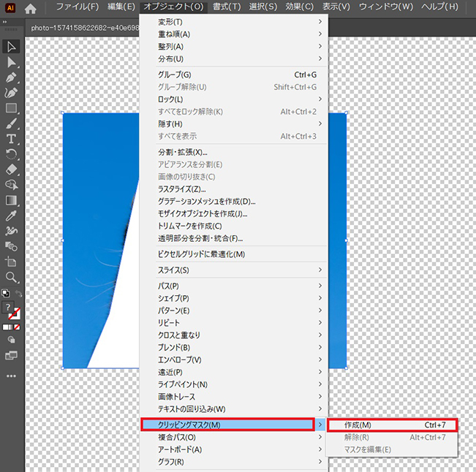Click 作成(M) to make clipping mask
476x472 pixels.
pos(392,425)
